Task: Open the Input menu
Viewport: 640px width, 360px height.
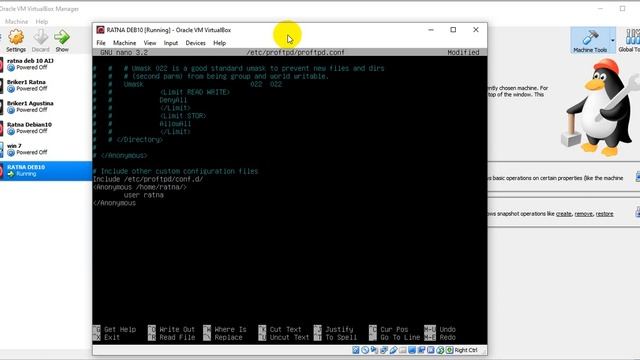Action: point(171,43)
